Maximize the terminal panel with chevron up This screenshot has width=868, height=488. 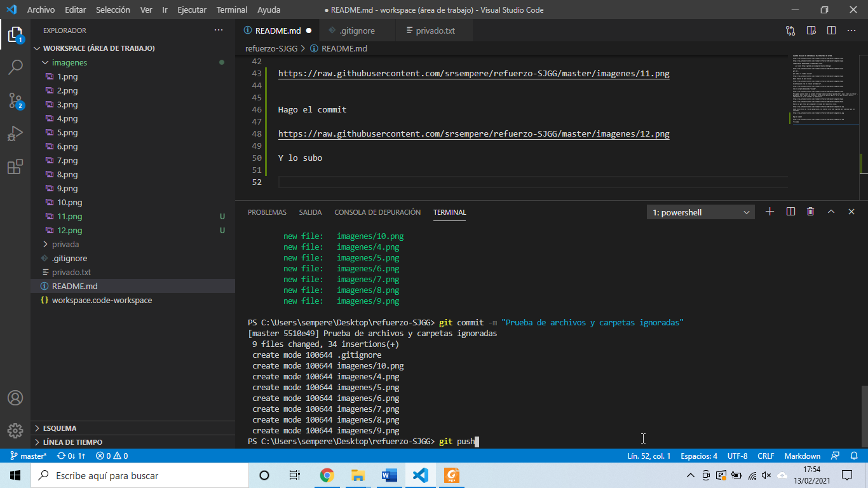[x=831, y=212]
